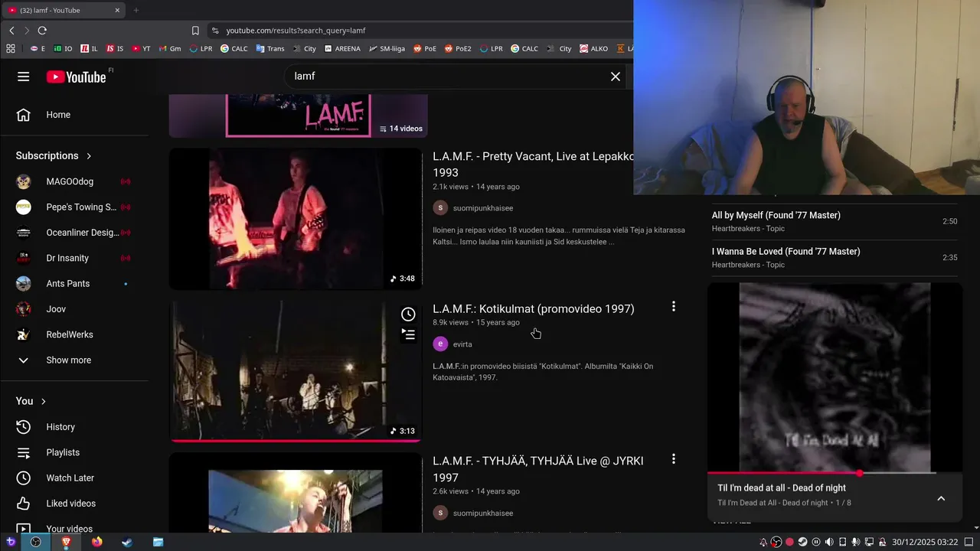Open the AREENA bookmark
The width and height of the screenshot is (980, 551).
click(342, 48)
